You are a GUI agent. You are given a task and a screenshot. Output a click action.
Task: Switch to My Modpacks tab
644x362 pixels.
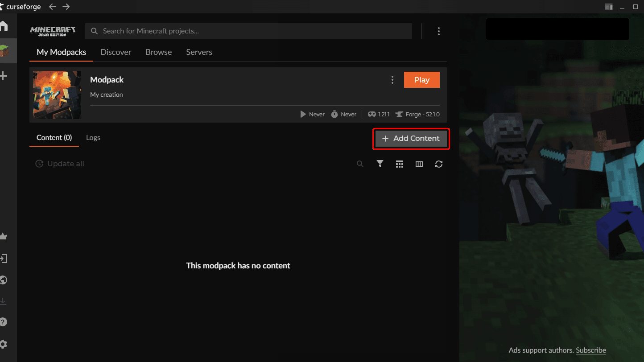(62, 52)
